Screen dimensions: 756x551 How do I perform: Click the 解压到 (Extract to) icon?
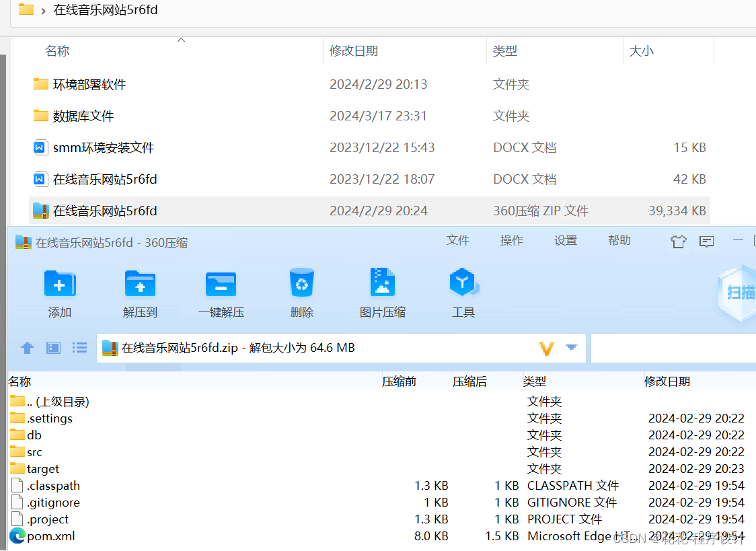click(x=140, y=283)
